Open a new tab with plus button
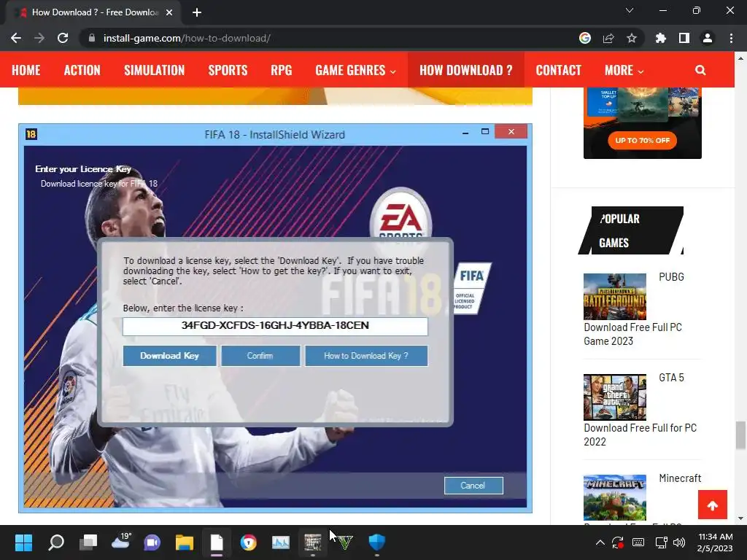This screenshot has width=747, height=560. click(x=197, y=12)
